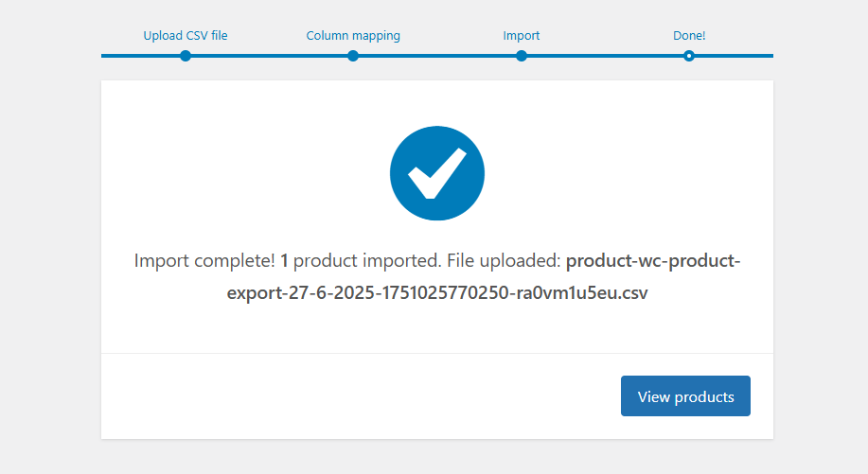Viewport: 868px width, 474px height.
Task: Click the Column mapping step dot
Action: [x=353, y=56]
